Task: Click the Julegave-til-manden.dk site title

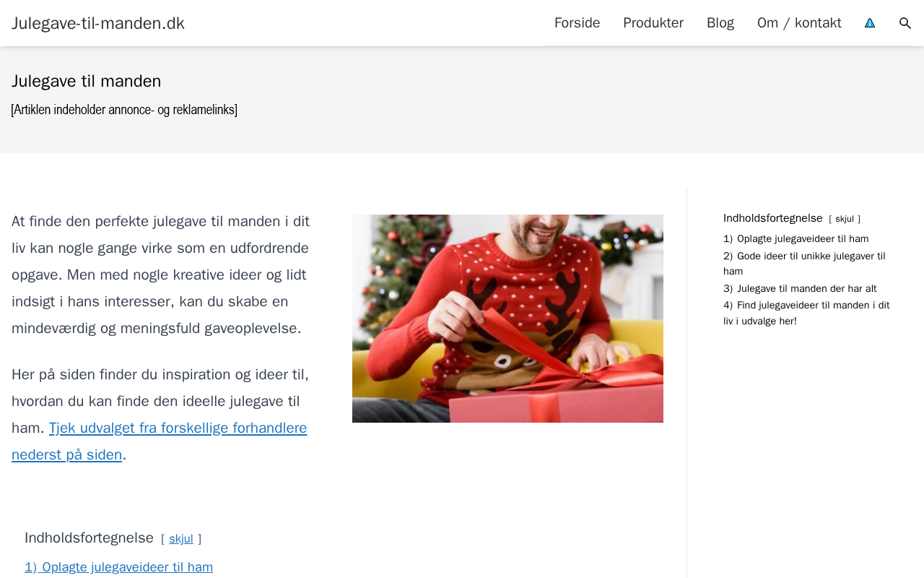Action: [98, 23]
